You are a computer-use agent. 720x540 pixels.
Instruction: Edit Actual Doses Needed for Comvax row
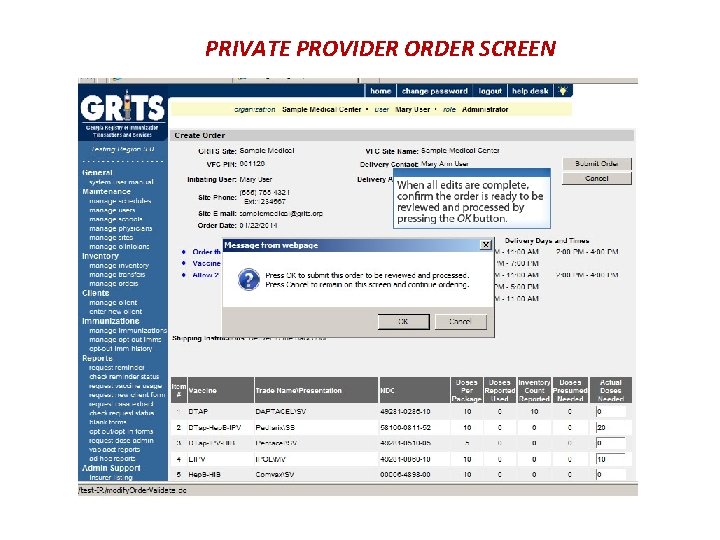(611, 474)
